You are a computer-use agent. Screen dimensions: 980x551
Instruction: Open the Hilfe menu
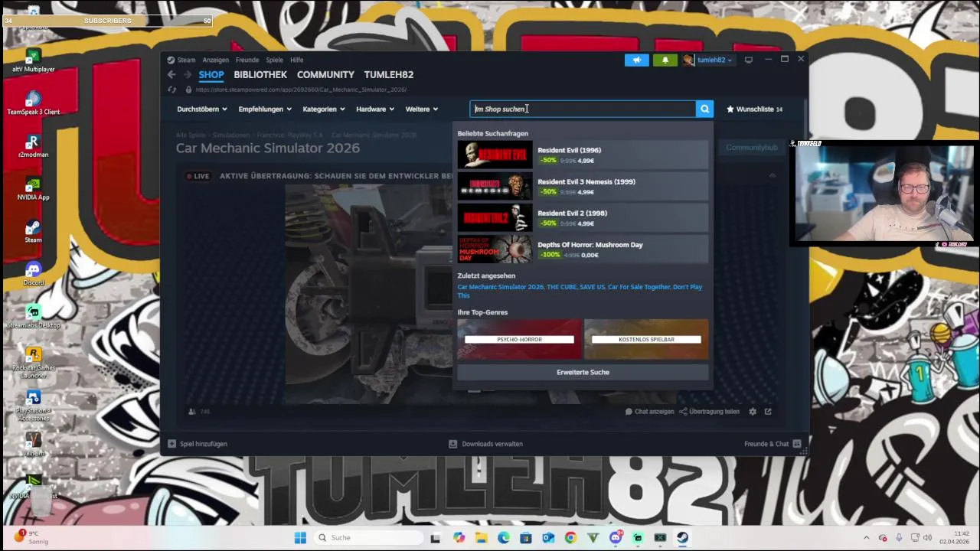tap(297, 60)
